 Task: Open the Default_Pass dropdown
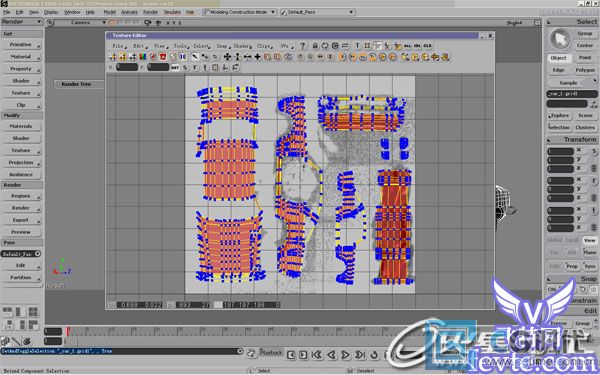pos(318,12)
